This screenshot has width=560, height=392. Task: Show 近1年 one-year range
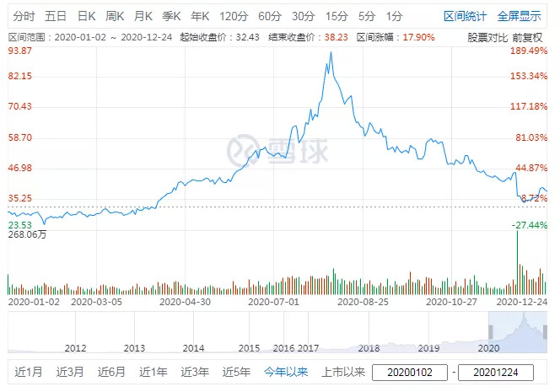click(153, 372)
